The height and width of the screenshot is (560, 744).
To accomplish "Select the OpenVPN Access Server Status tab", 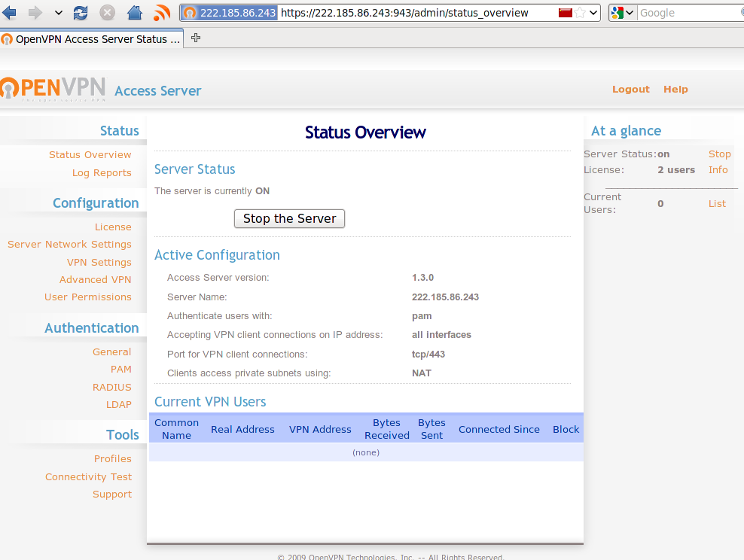I will point(92,39).
